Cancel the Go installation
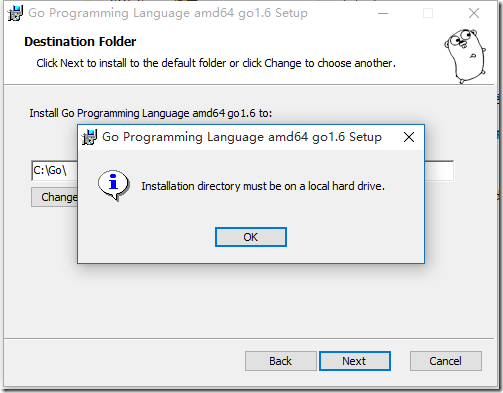 [x=446, y=361]
